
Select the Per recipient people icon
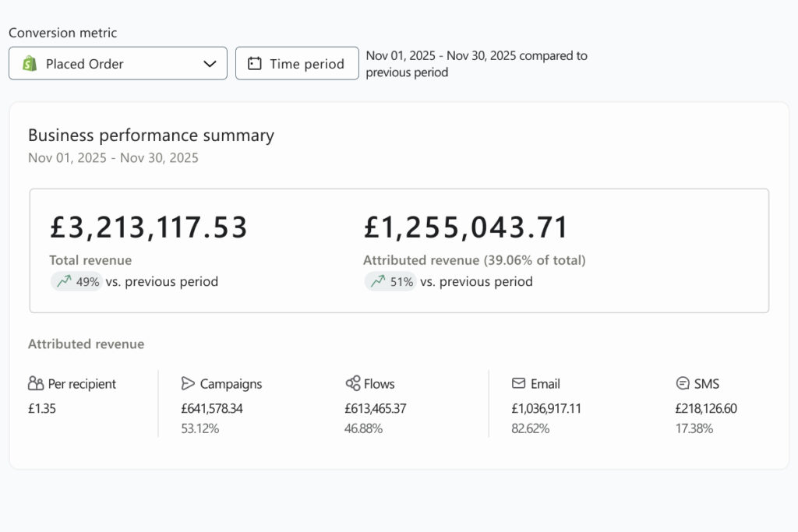(x=34, y=383)
